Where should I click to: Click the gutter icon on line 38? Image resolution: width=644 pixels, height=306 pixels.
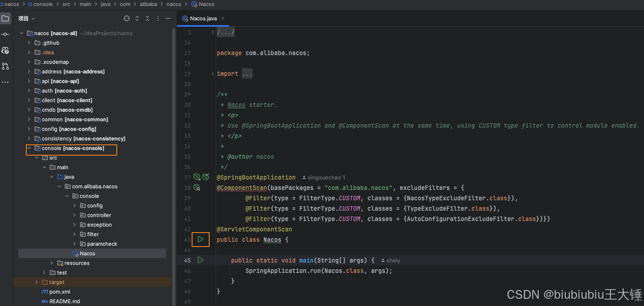(x=197, y=188)
